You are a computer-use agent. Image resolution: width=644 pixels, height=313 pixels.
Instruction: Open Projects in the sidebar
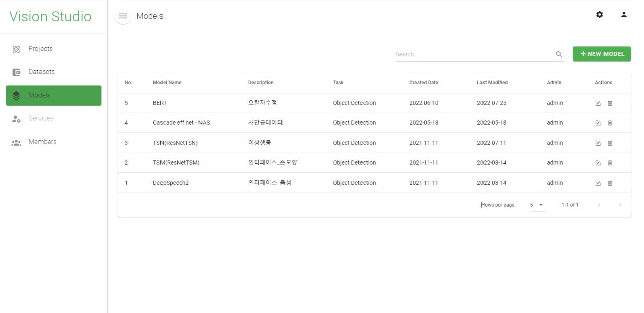(x=41, y=49)
